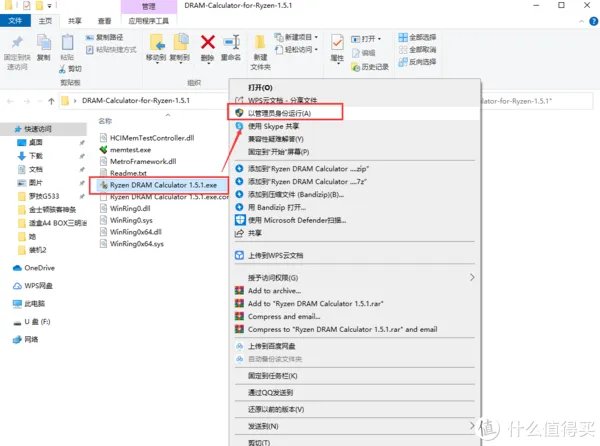Select memtest.exe in file list
The height and width of the screenshot is (446, 600).
coord(130,150)
